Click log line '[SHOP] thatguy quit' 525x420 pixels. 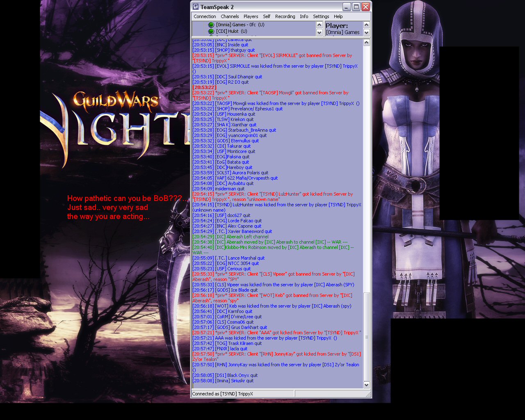(224, 50)
